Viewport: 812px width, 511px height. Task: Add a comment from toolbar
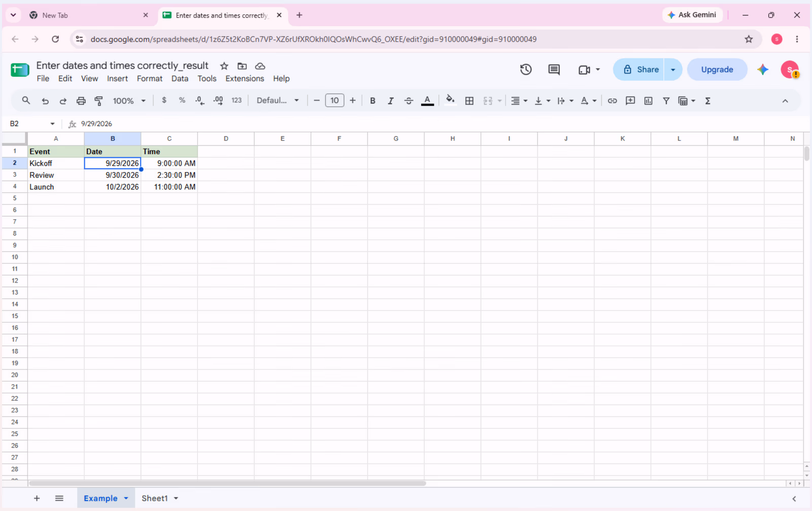pos(630,101)
